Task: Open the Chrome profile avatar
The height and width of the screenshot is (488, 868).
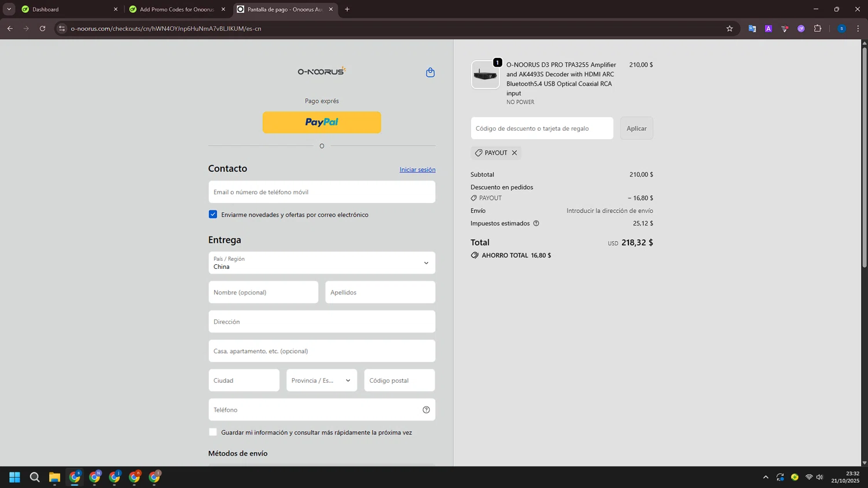Action: (841, 28)
